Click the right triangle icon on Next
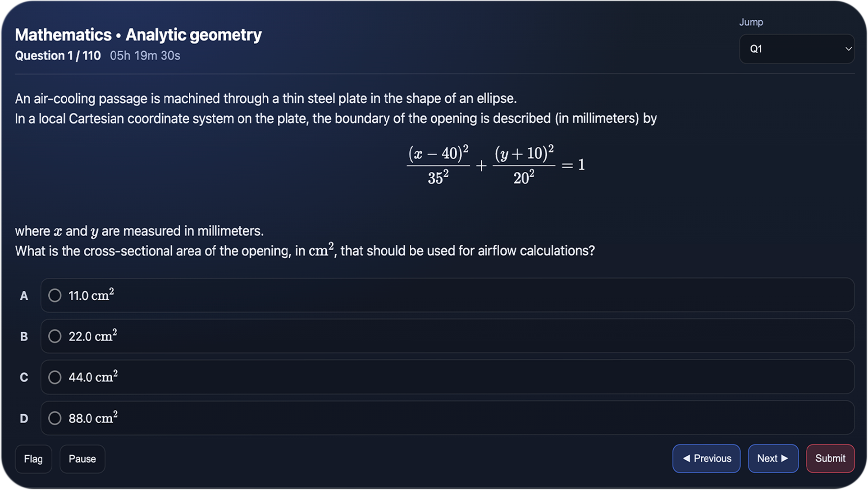Viewport: 868px width, 490px height. click(x=785, y=458)
